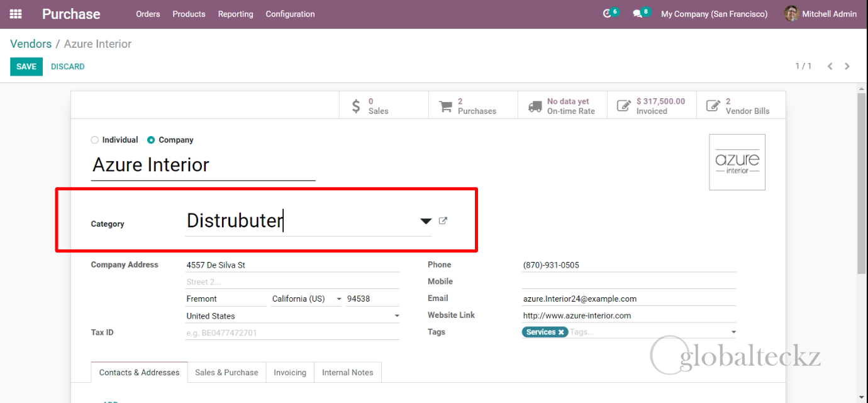The width and height of the screenshot is (868, 403).
Task: Click the page vertical scrollbar
Action: point(862,183)
